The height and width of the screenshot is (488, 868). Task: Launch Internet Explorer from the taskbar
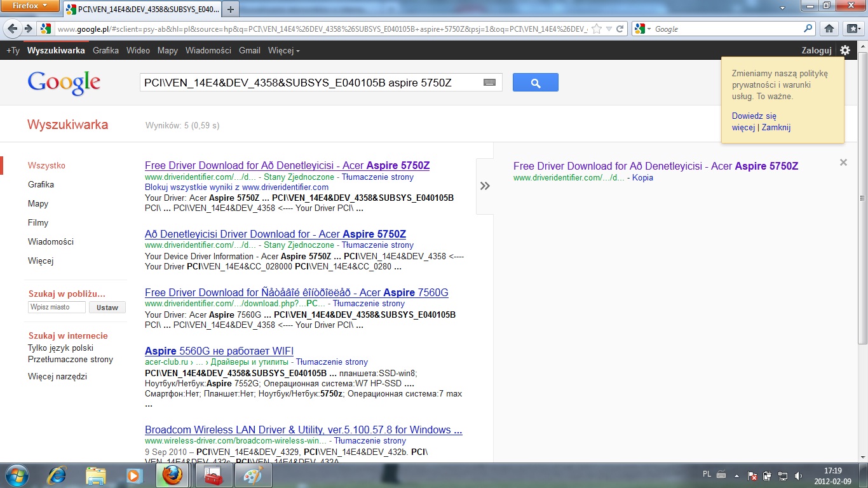(57, 475)
